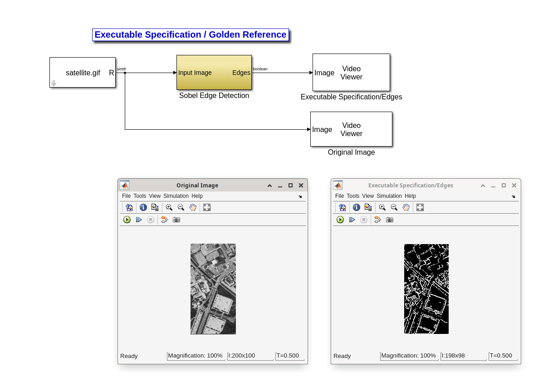548x392 pixels.
Task: Select the Sobel Edge Detection block
Action: [x=214, y=73]
